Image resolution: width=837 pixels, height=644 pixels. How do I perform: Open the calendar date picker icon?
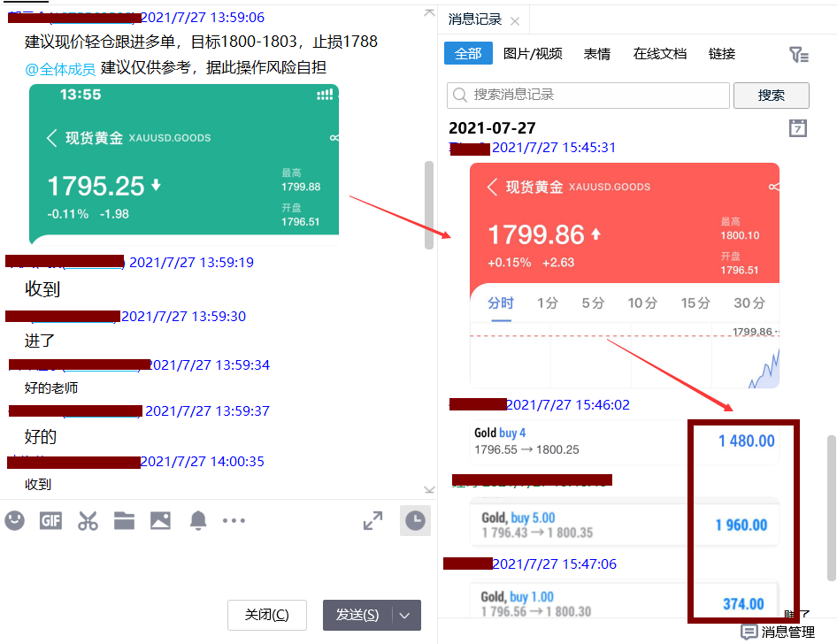coord(797,128)
